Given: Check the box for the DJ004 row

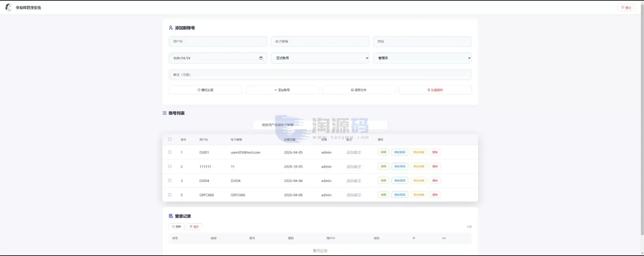Looking at the screenshot, I should (x=170, y=180).
